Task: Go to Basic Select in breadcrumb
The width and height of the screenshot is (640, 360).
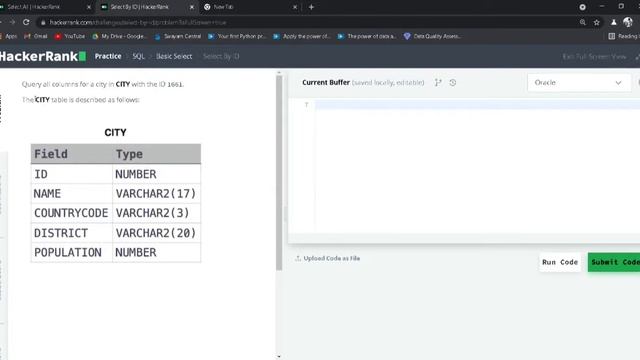Action: (174, 56)
